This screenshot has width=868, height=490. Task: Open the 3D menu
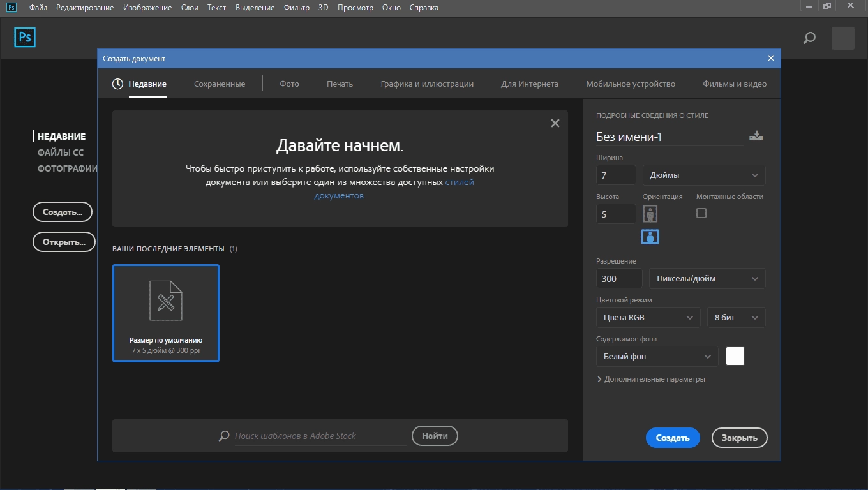tap(324, 8)
